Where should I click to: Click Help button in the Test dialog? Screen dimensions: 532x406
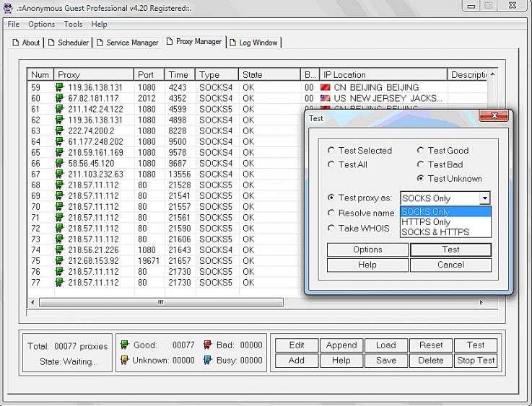pyautogui.click(x=367, y=265)
